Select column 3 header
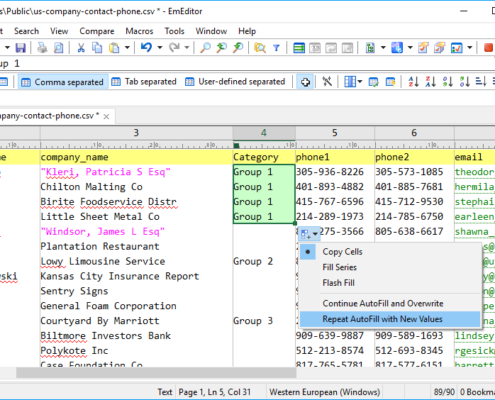 point(136,133)
